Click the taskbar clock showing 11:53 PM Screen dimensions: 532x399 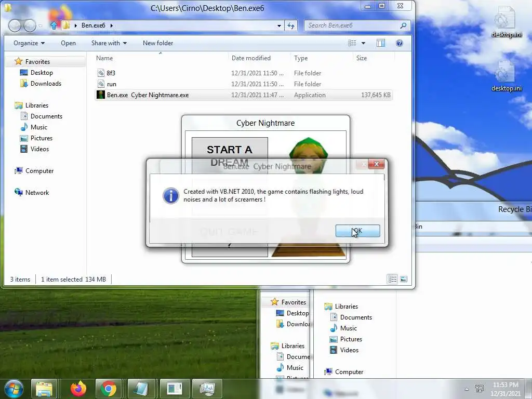point(506,389)
